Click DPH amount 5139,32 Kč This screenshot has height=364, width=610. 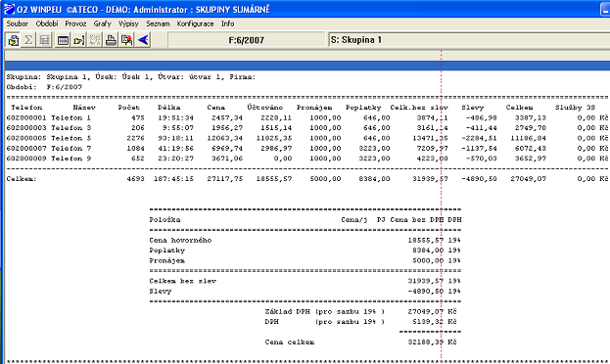(x=435, y=322)
